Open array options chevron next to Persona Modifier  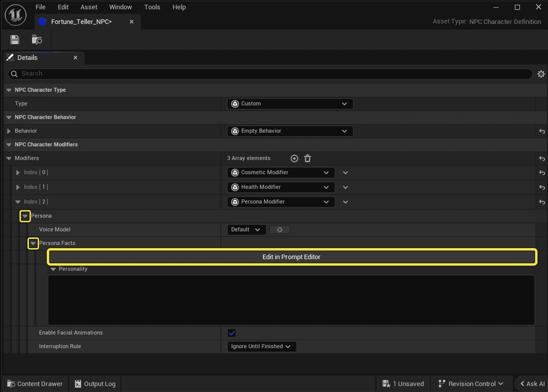(345, 202)
